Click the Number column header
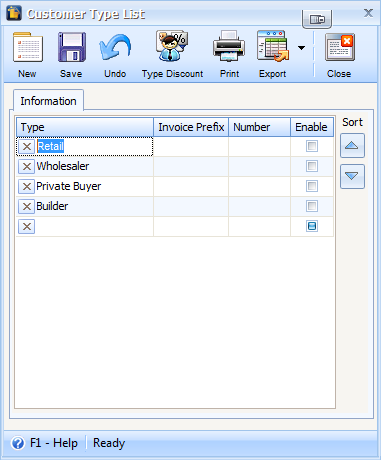The width and height of the screenshot is (381, 460). [x=260, y=127]
